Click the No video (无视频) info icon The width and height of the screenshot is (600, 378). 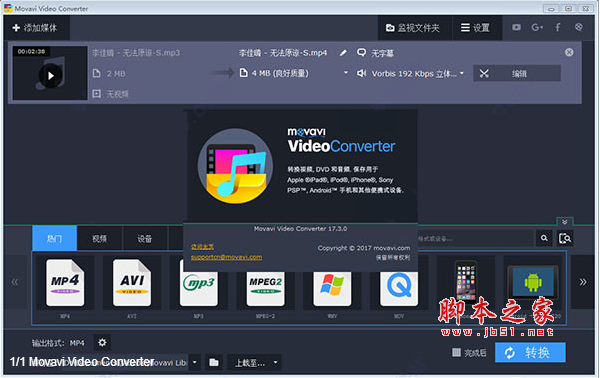96,93
